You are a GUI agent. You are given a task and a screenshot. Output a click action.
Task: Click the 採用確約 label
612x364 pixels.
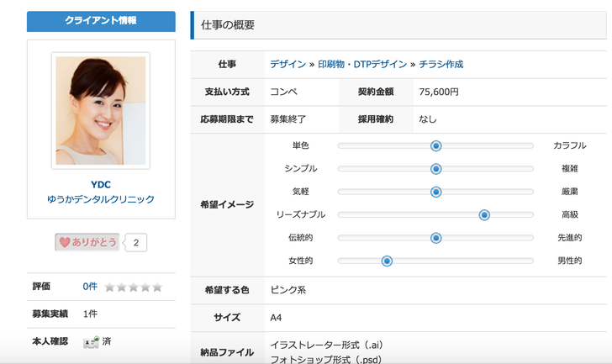[376, 119]
